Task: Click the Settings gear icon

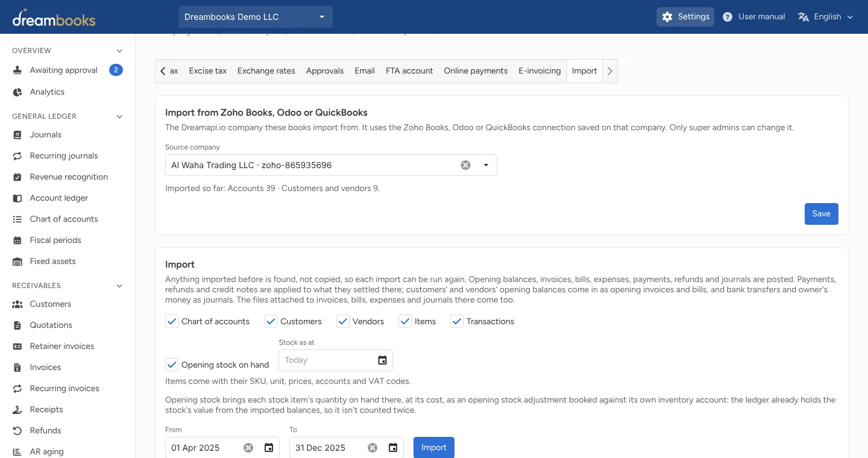Action: tap(667, 17)
